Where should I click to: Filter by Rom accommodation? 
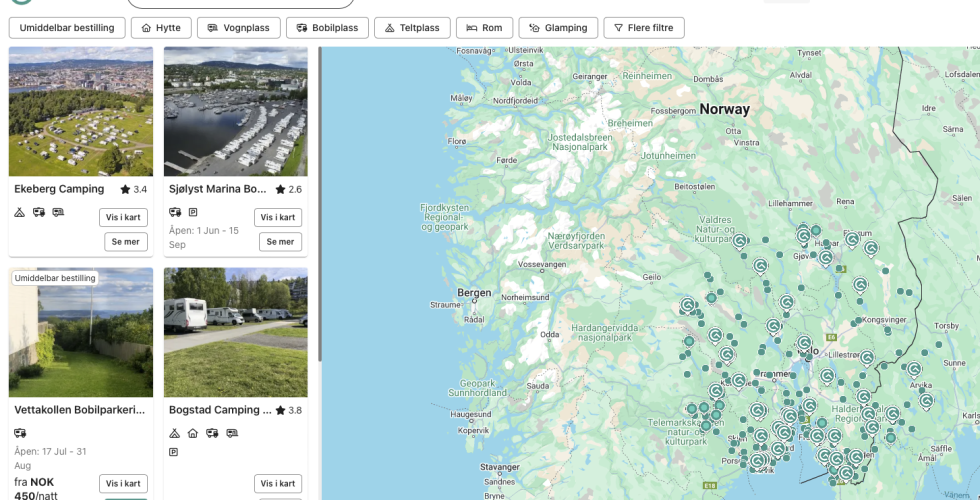[x=484, y=28]
